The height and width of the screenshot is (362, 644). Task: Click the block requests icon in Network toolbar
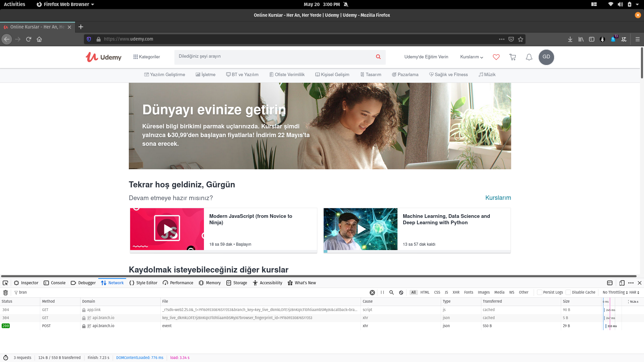click(401, 292)
